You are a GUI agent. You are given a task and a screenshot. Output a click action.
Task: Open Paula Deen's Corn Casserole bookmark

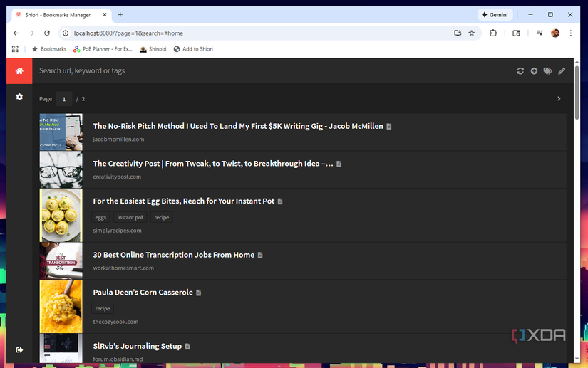143,293
